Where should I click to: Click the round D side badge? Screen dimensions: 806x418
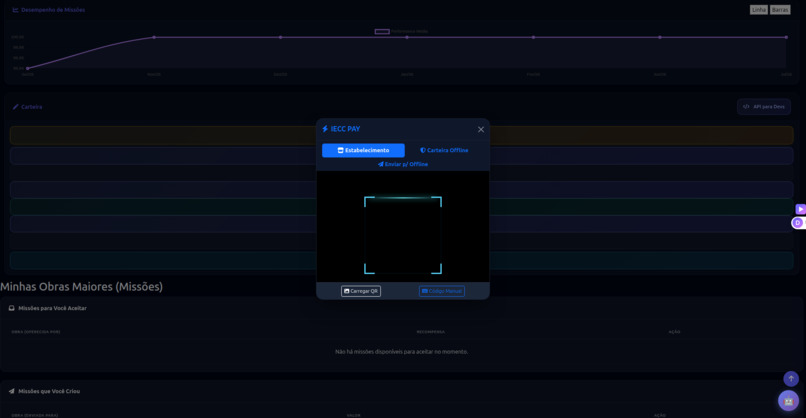pos(798,223)
